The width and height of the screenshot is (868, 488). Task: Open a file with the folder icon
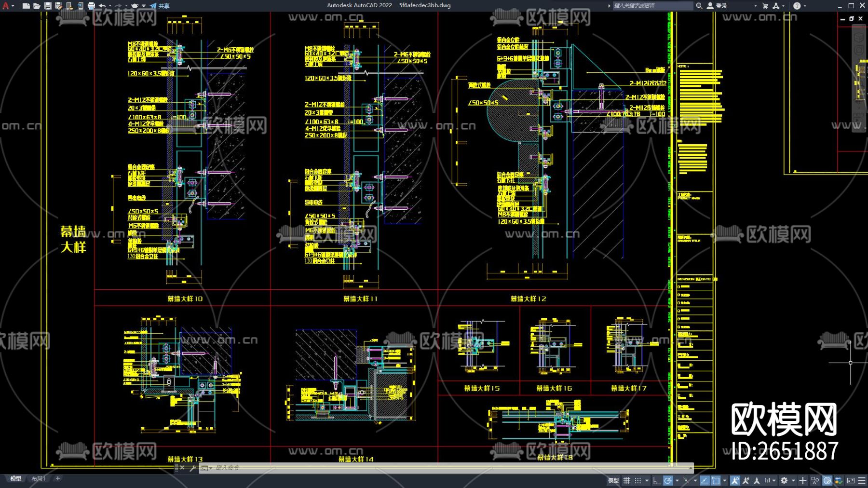pos(37,6)
